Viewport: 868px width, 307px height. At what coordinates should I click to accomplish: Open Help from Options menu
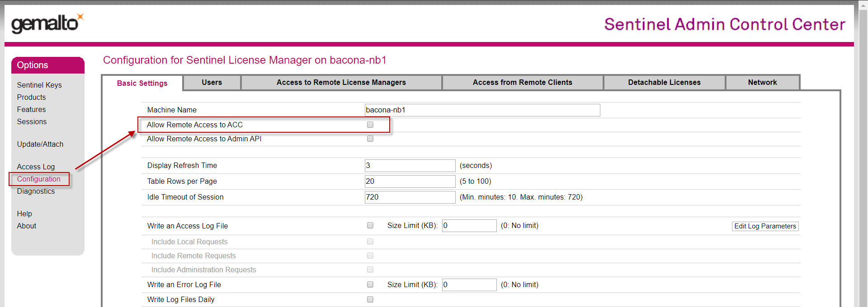[24, 214]
